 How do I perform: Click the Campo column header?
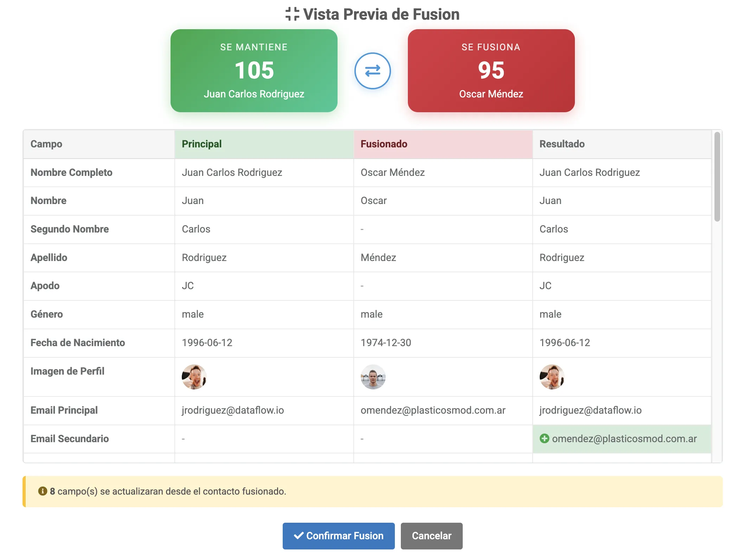(x=99, y=144)
